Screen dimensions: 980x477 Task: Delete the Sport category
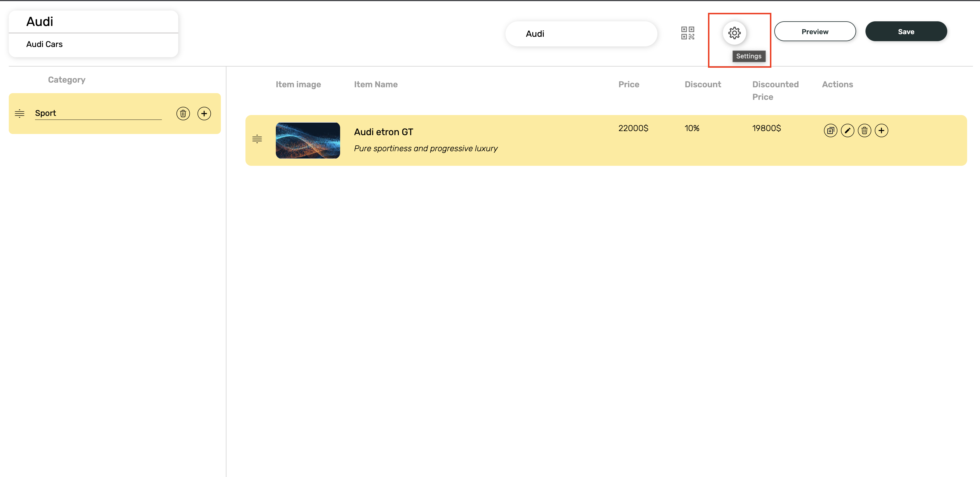click(x=183, y=114)
